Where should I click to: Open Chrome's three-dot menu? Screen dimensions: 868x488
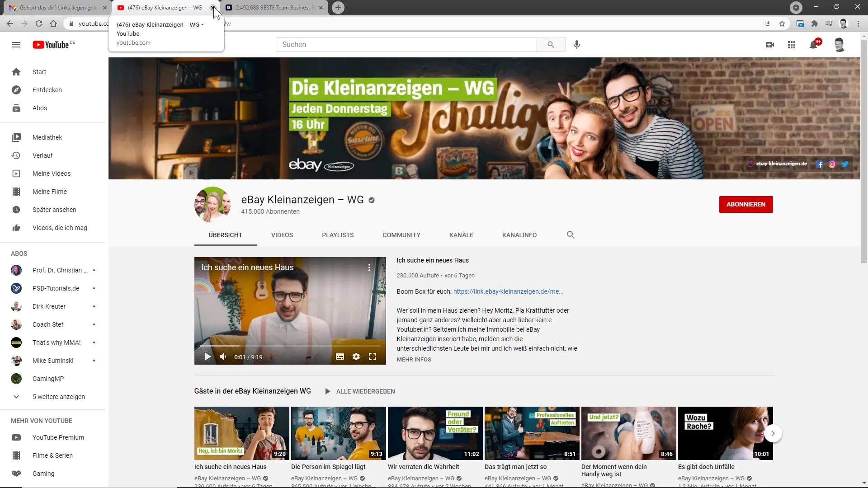858,23
